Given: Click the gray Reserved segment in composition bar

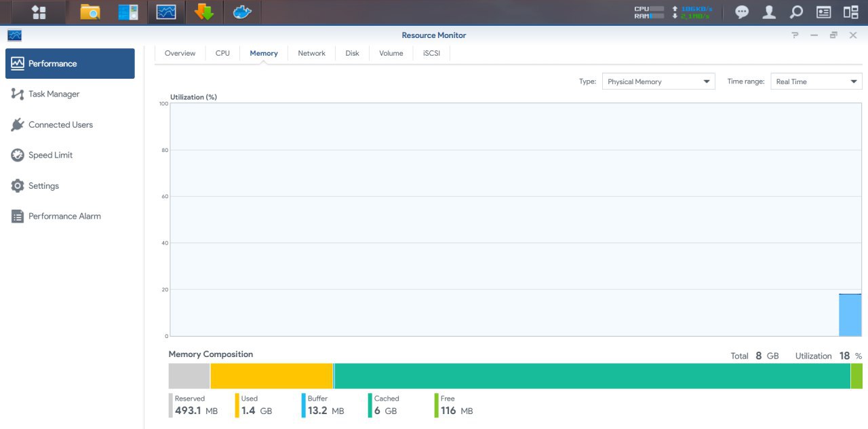Looking at the screenshot, I should click(x=189, y=376).
